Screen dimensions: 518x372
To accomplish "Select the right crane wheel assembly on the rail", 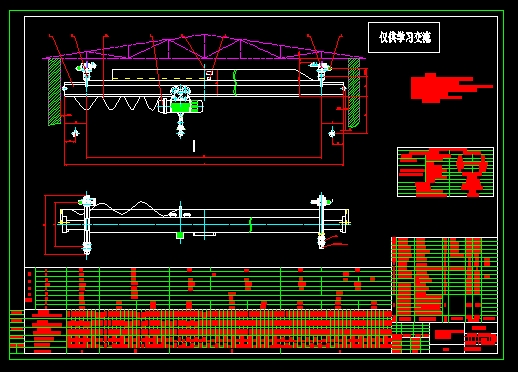I will point(321,72).
